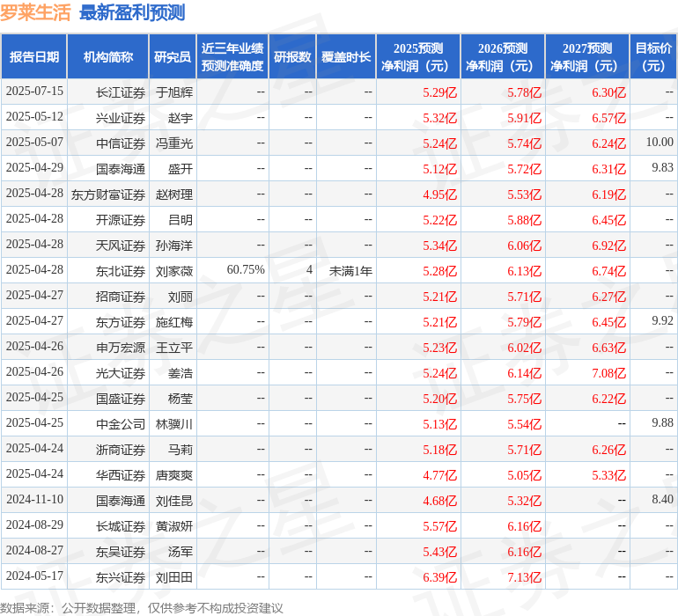The height and width of the screenshot is (616, 678).
Task: Click the target price 9.83
Action: (662, 168)
